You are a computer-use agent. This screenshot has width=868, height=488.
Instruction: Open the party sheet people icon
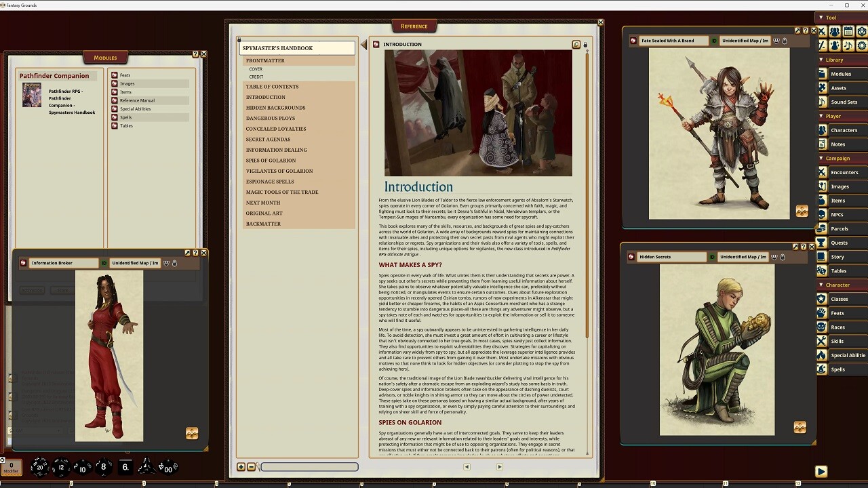835,30
